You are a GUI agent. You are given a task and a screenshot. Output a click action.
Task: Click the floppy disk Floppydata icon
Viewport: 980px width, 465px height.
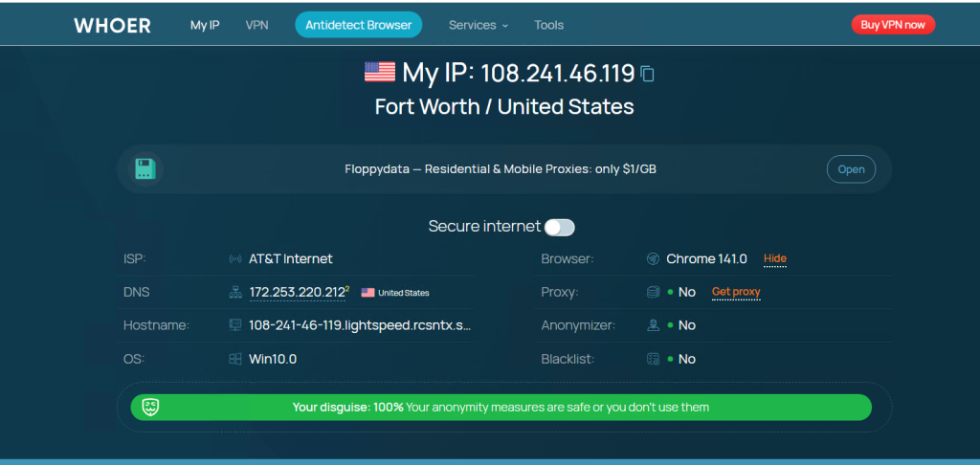tap(146, 169)
